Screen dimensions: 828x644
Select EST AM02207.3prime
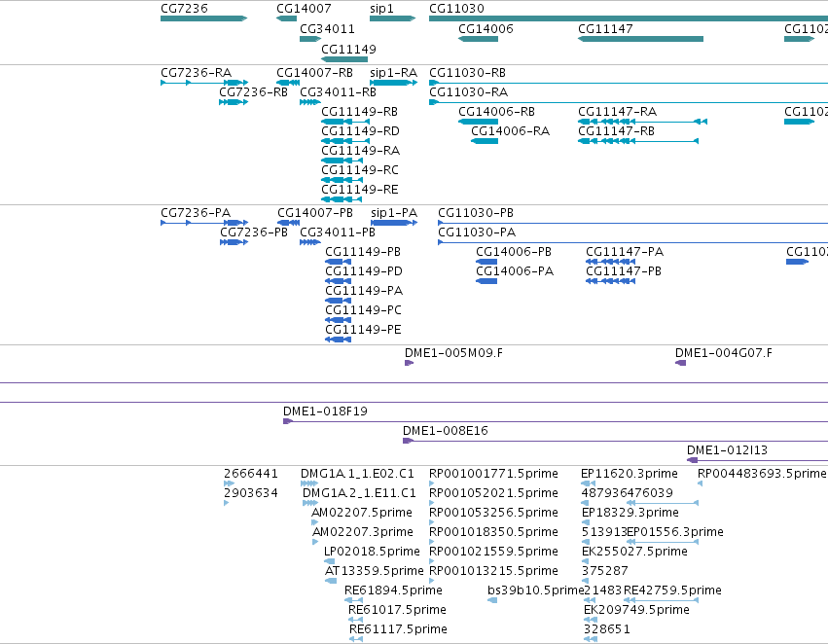point(316,542)
